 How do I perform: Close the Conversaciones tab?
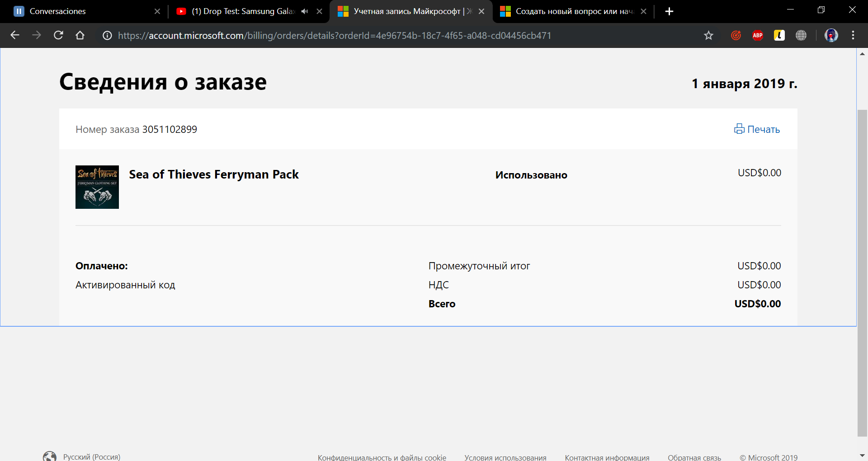click(x=157, y=11)
